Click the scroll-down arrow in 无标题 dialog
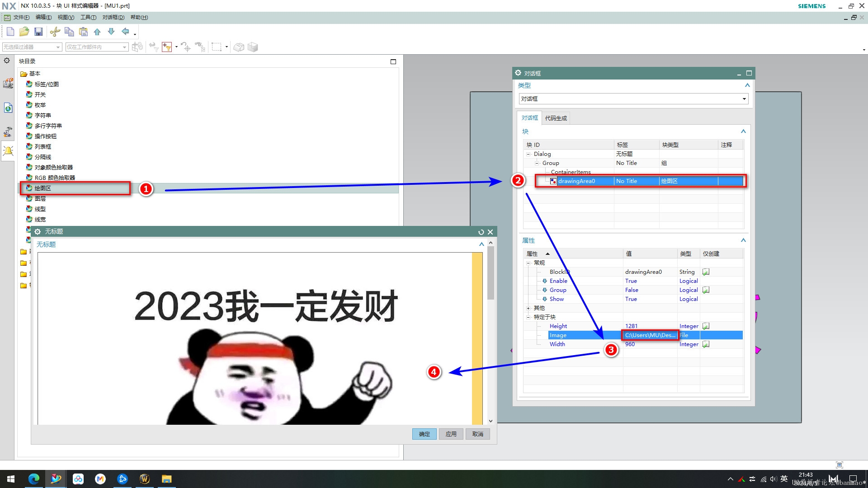This screenshot has width=868, height=488. click(491, 421)
